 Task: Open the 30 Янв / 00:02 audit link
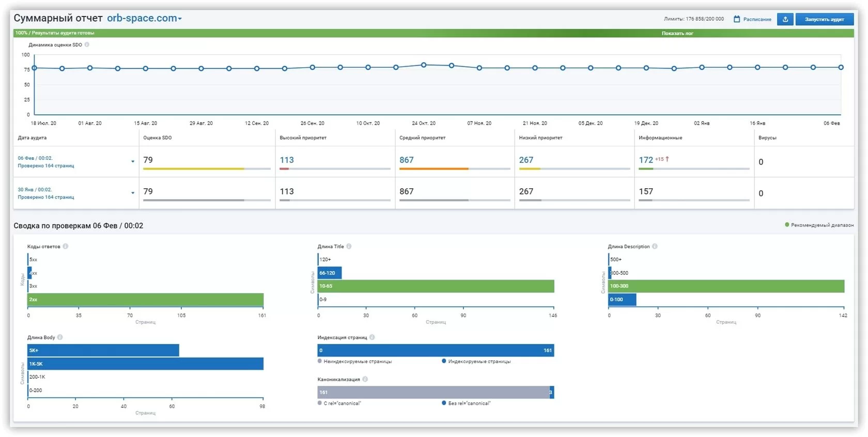(35, 190)
